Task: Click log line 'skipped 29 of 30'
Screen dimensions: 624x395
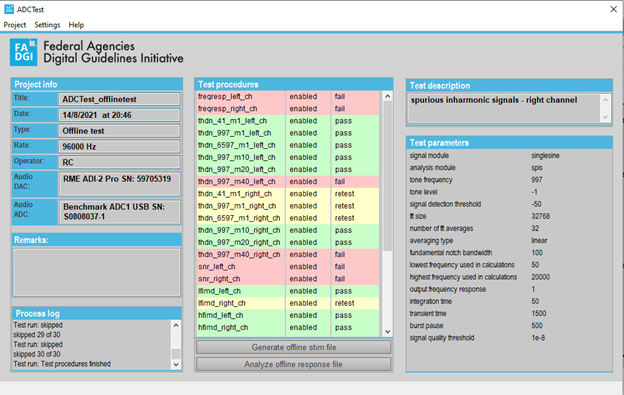Action: [x=37, y=335]
